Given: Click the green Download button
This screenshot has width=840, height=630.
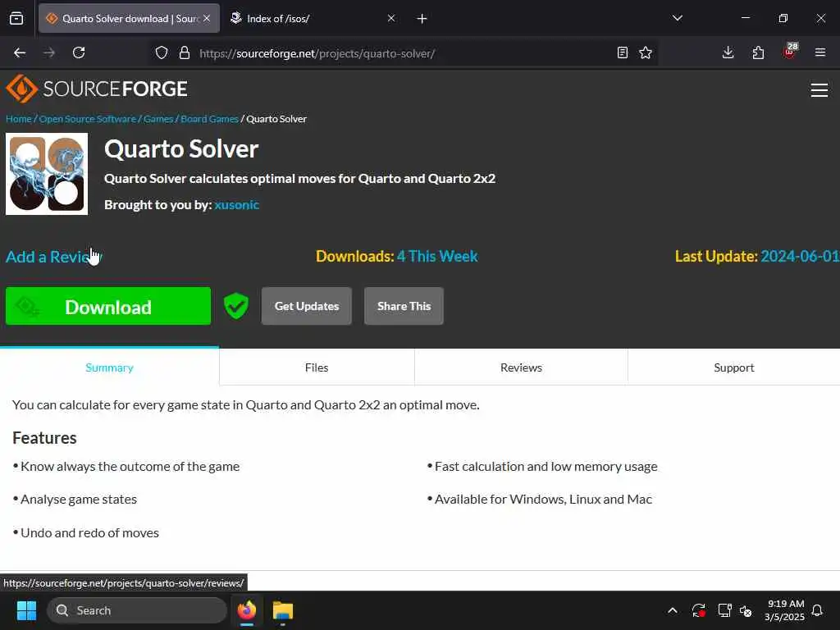Looking at the screenshot, I should pos(108,306).
